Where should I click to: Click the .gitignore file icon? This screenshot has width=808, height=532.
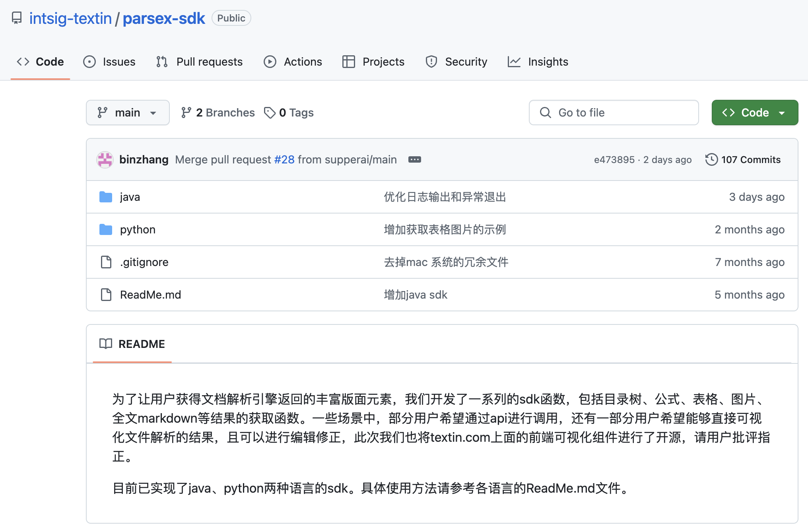pyautogui.click(x=106, y=262)
